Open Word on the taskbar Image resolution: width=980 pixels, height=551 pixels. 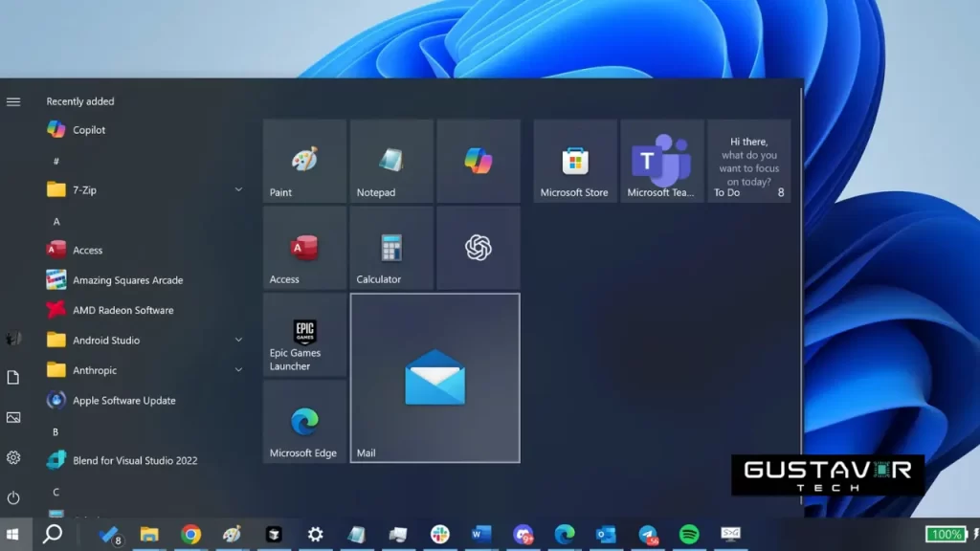click(480, 535)
